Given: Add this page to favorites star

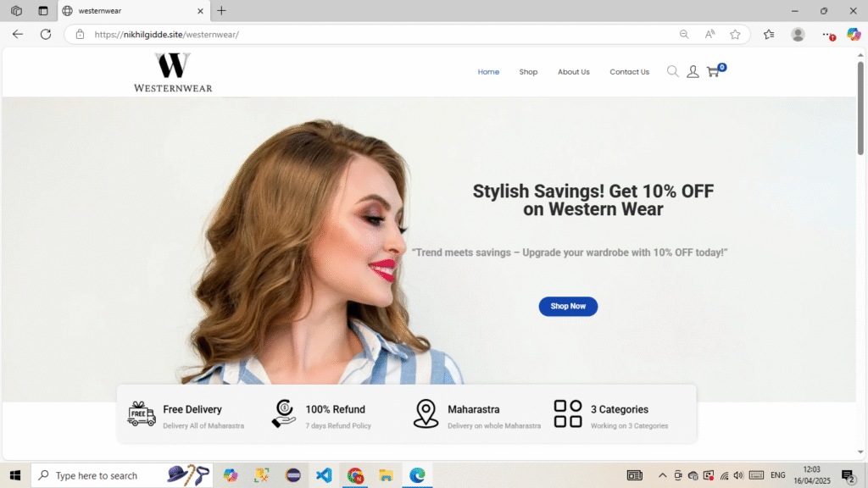Looking at the screenshot, I should pos(735,35).
